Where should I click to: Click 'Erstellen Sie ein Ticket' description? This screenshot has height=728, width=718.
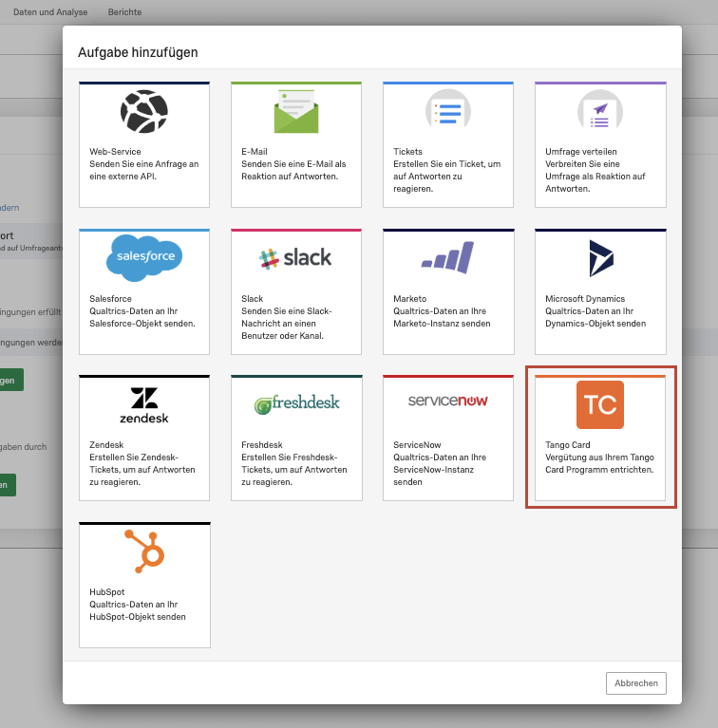[x=446, y=177]
